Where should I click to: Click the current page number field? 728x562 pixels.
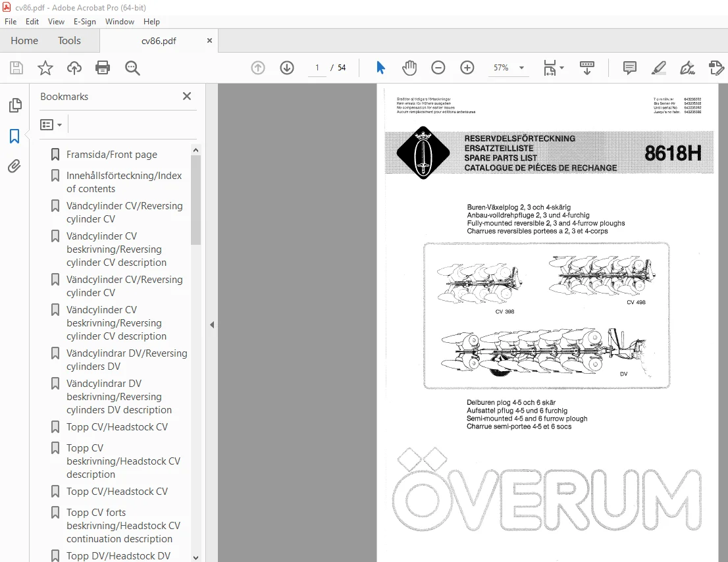pos(317,68)
